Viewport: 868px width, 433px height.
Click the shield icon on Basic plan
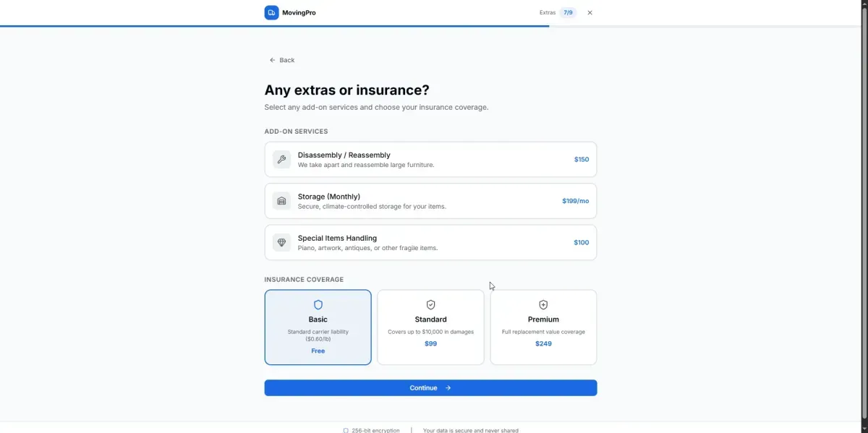(318, 305)
